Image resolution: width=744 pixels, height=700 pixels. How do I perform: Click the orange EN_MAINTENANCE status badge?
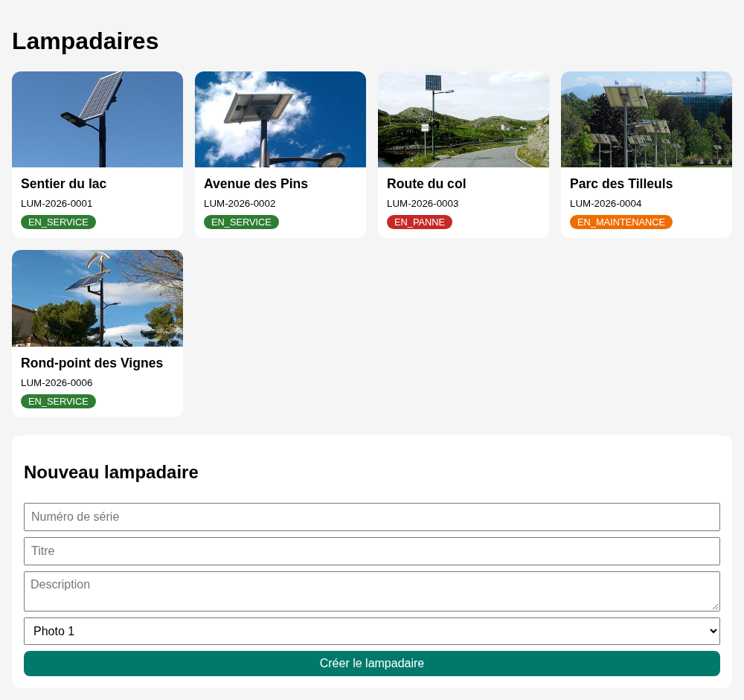click(621, 222)
